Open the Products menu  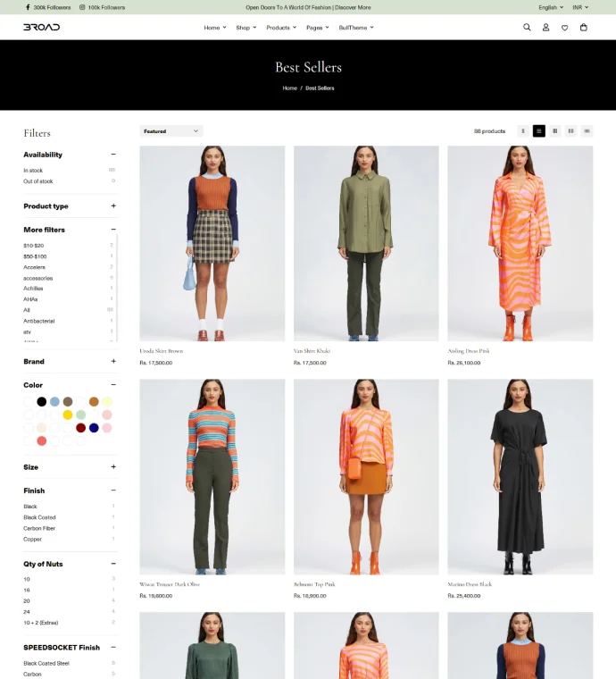pyautogui.click(x=281, y=28)
